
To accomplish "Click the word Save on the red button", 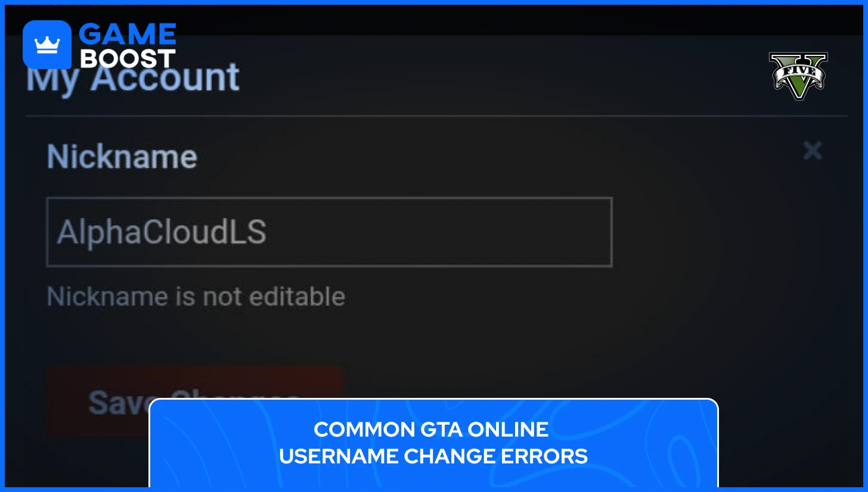I will (123, 403).
